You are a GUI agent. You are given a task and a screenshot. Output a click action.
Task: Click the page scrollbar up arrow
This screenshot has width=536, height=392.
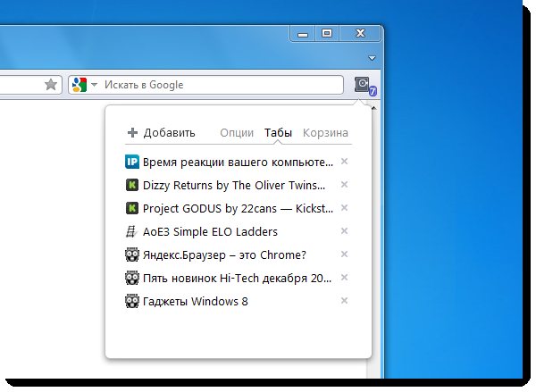coord(374,108)
